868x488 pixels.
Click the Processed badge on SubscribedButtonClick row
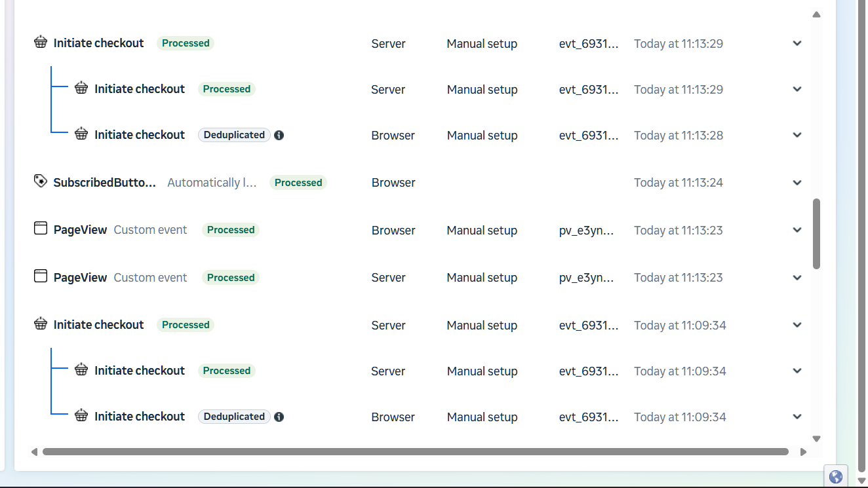pyautogui.click(x=298, y=183)
